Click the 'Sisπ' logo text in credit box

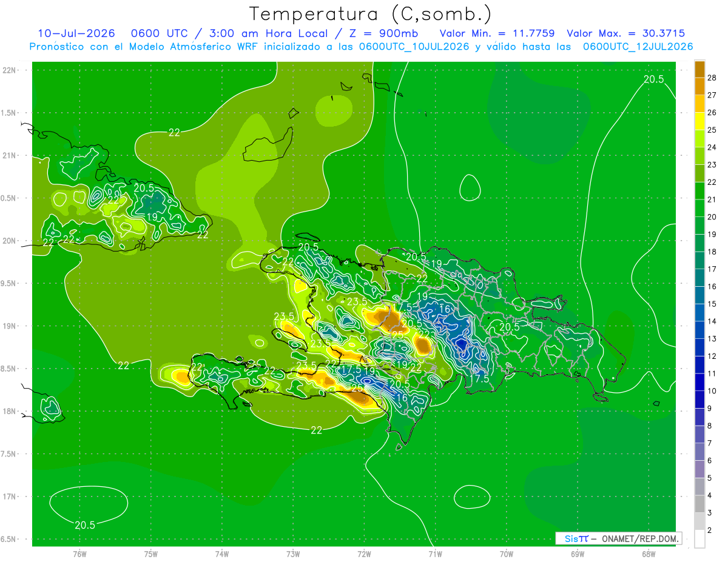(576, 538)
